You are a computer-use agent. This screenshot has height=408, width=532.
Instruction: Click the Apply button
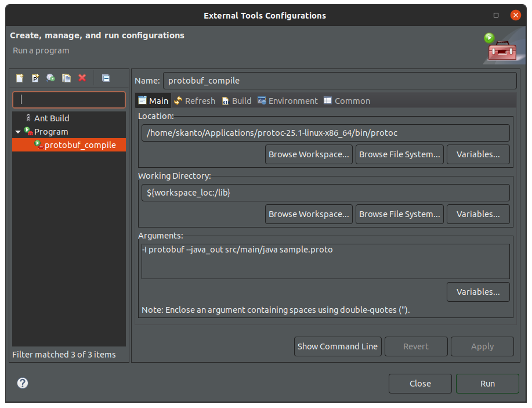pos(482,346)
